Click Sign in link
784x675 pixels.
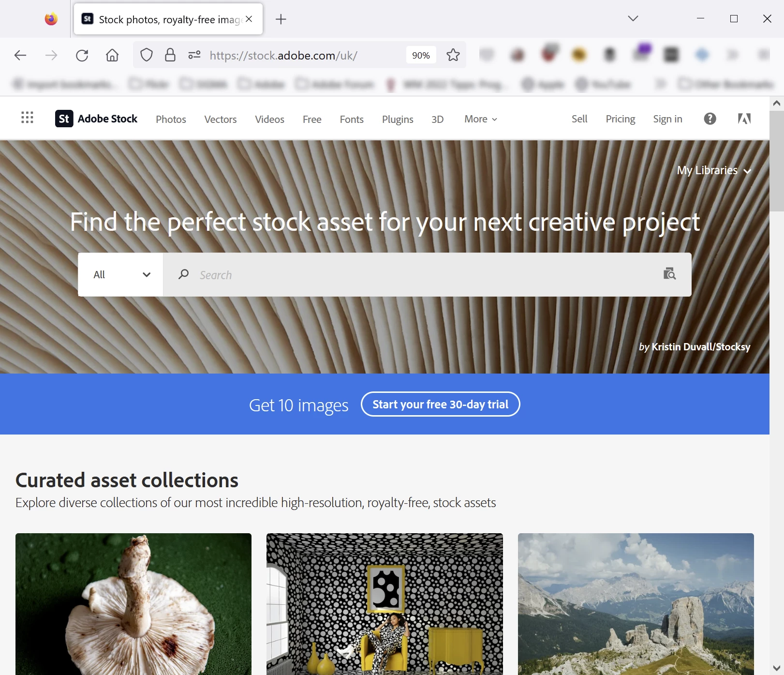click(667, 119)
